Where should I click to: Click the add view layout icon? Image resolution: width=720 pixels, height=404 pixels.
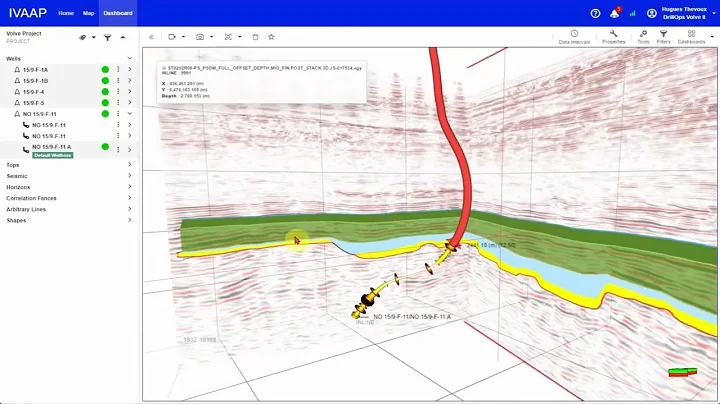click(172, 37)
